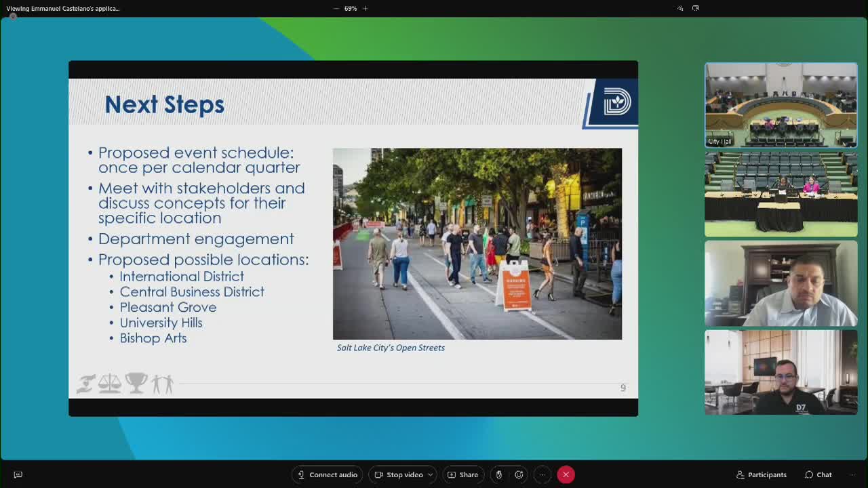Click the "Salt Lake City's Open Streets" caption
The height and width of the screenshot is (488, 868).
(391, 348)
